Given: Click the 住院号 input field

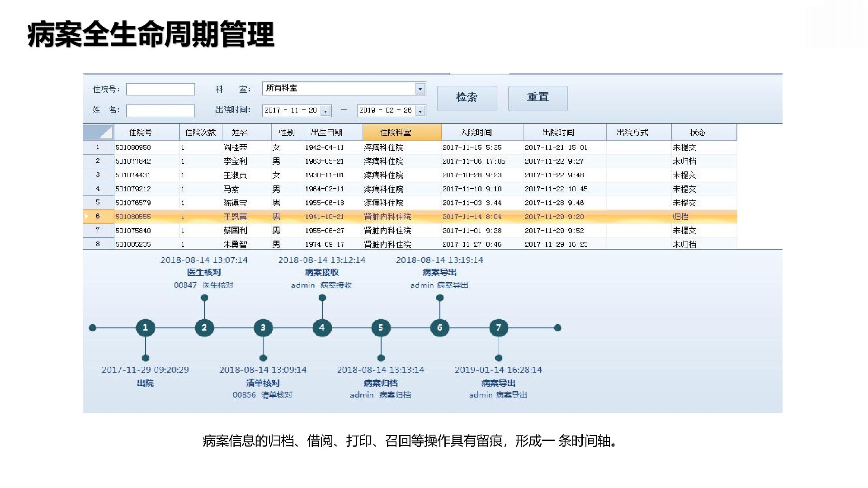Looking at the screenshot, I should 160,89.
